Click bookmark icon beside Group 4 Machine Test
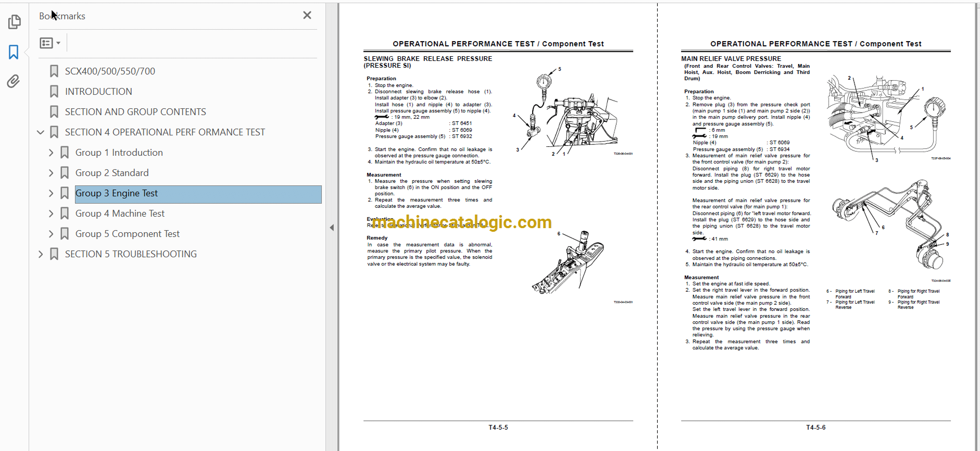This screenshot has width=980, height=451. point(65,213)
